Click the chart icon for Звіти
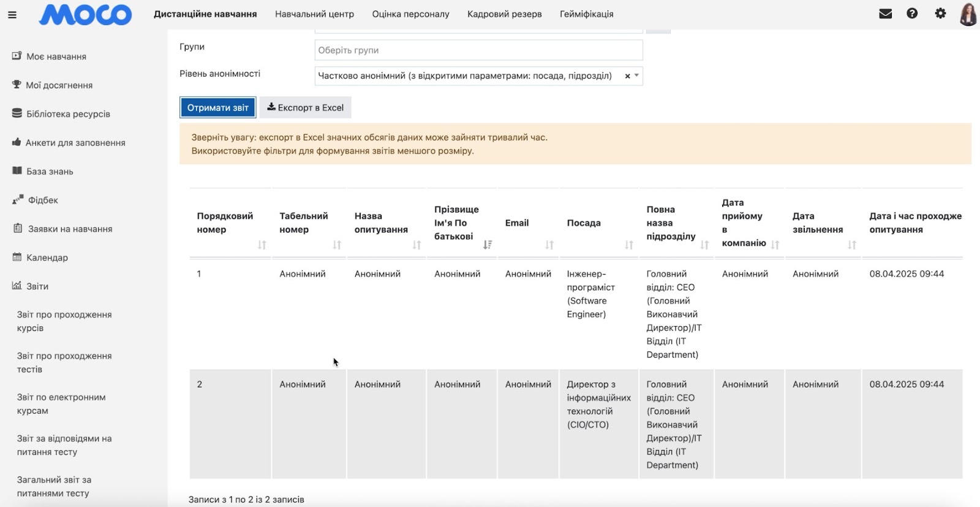The width and height of the screenshot is (980, 507). [17, 285]
